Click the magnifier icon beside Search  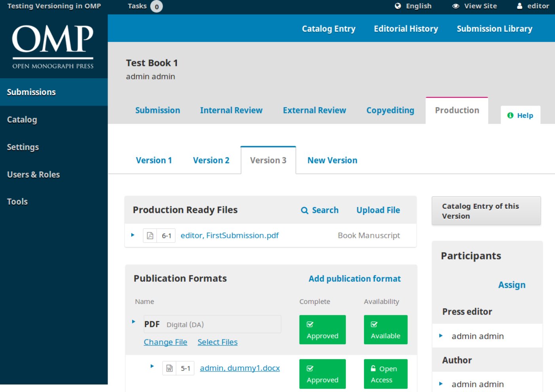click(x=305, y=211)
